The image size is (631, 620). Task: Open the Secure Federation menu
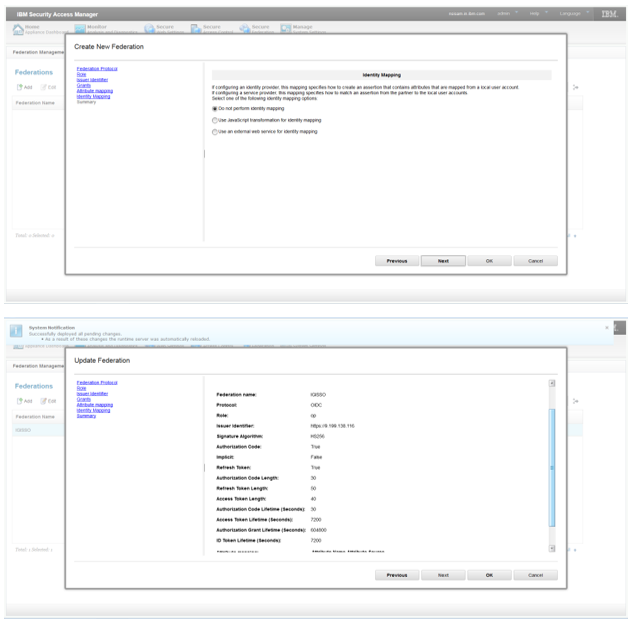click(x=256, y=29)
